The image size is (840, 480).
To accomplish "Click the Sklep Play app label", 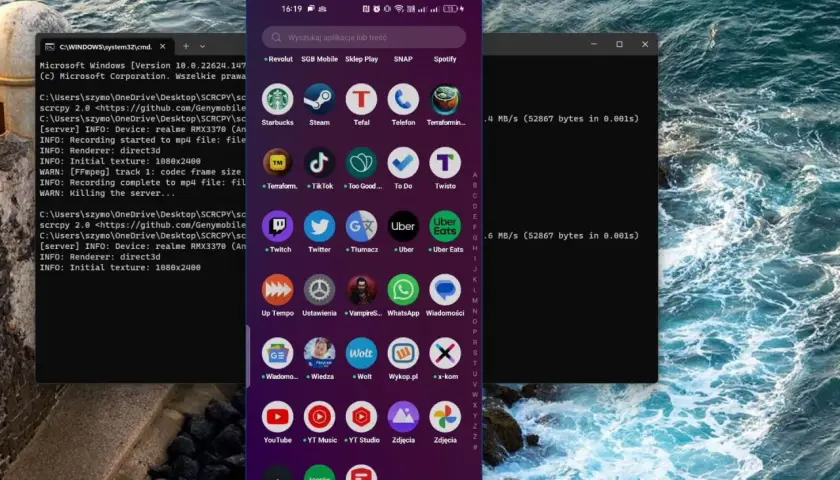I will [x=362, y=59].
